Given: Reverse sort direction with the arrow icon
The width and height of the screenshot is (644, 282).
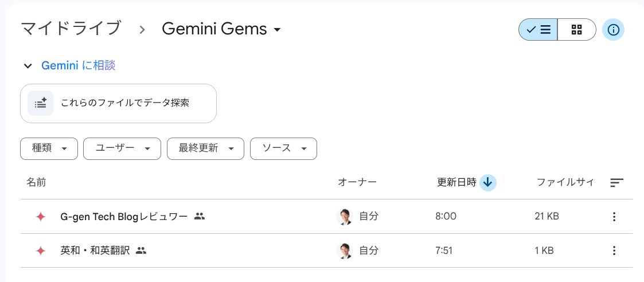Looking at the screenshot, I should 488,183.
